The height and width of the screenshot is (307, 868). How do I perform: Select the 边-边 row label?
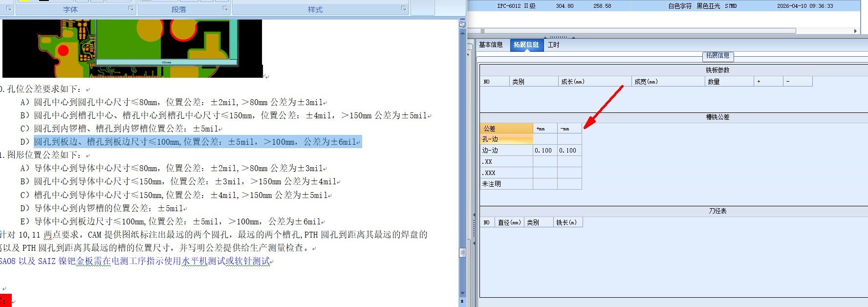click(506, 151)
